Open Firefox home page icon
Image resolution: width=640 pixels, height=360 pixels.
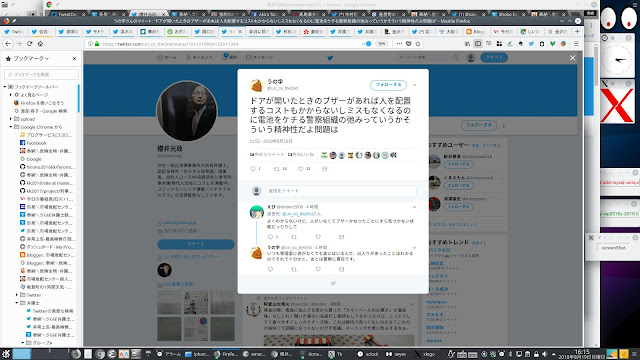(x=40, y=44)
